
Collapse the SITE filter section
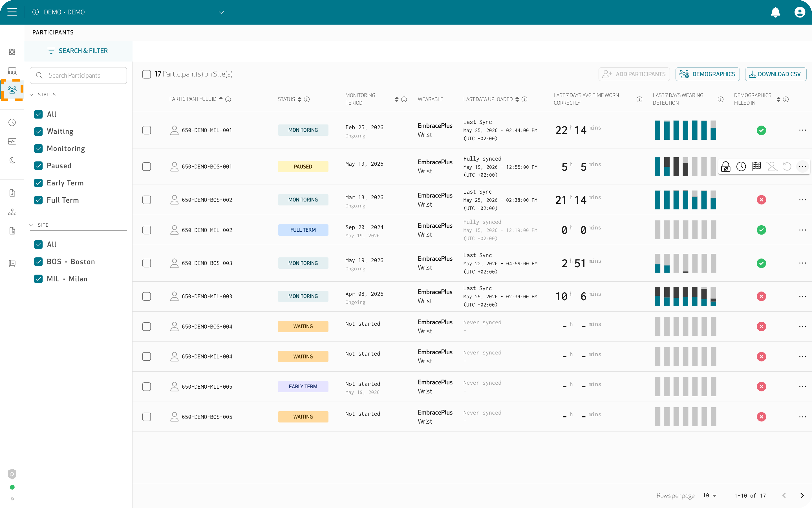click(31, 225)
